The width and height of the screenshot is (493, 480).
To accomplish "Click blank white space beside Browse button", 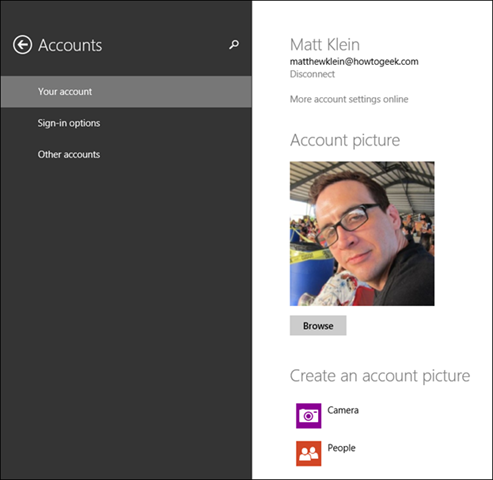I will point(417,326).
